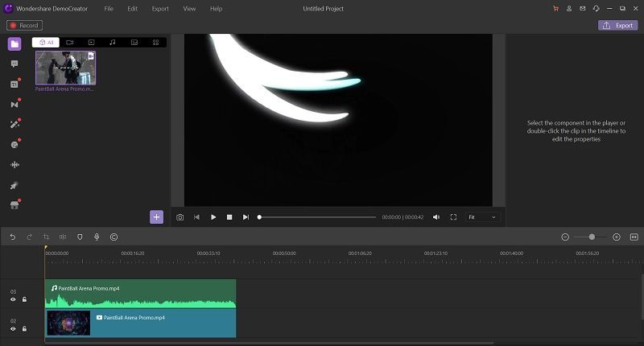The image size is (644, 346).
Task: Start voiceover with the microphone icon
Action: [x=97, y=237]
